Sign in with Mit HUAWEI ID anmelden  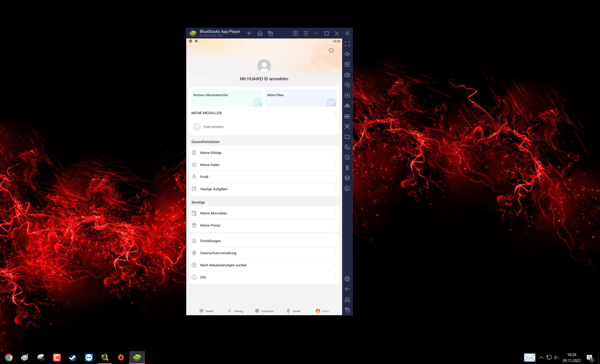point(264,79)
